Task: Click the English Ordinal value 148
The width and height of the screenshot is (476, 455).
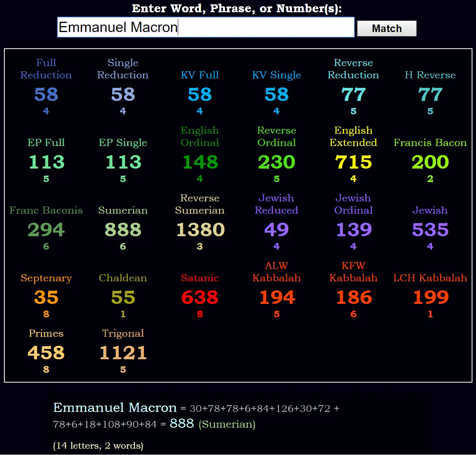Action: click(200, 162)
